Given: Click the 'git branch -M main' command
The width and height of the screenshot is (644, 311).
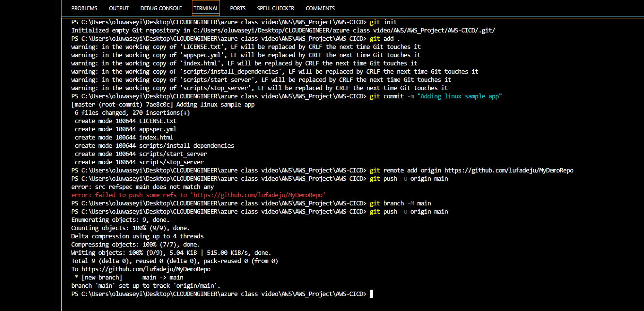Looking at the screenshot, I should [400, 203].
